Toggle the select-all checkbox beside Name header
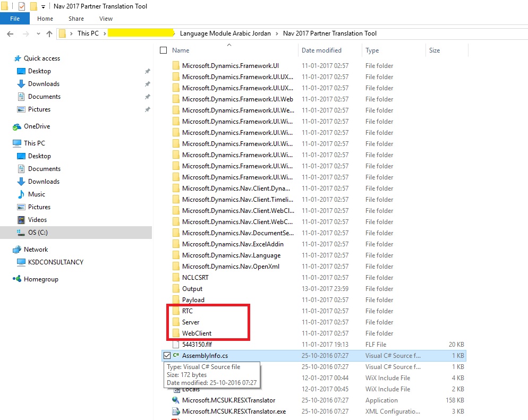Screen dimensions: 528x420 click(x=164, y=50)
